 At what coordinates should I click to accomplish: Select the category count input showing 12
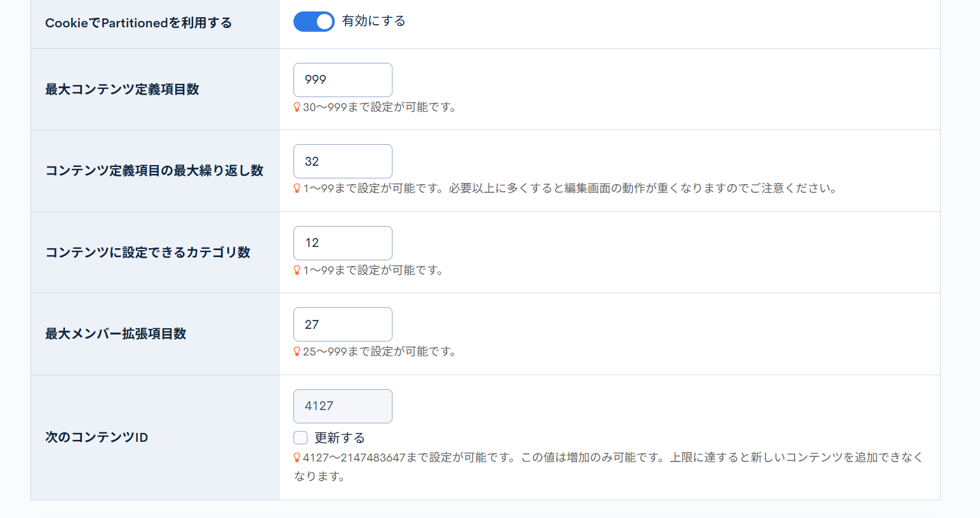(x=343, y=243)
